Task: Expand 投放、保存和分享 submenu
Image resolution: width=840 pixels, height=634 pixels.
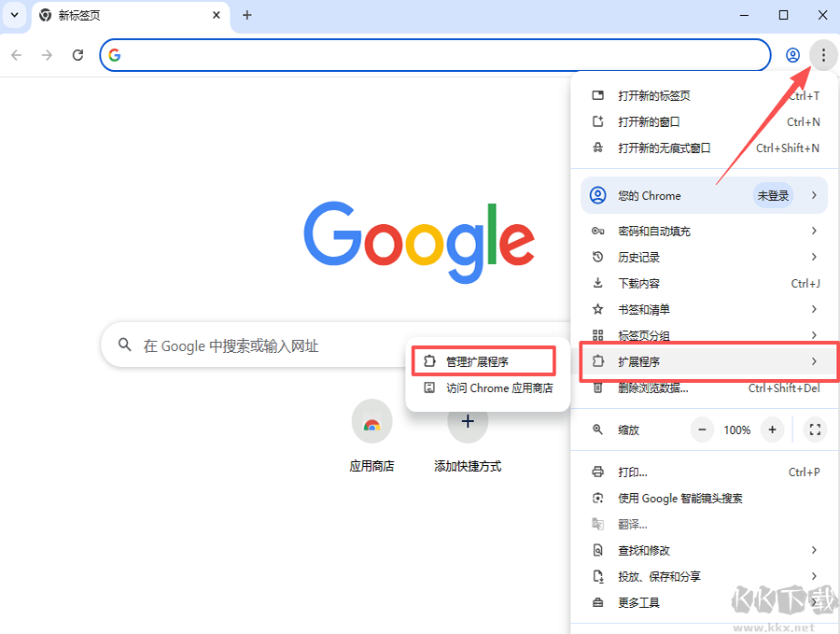Action: (705, 577)
